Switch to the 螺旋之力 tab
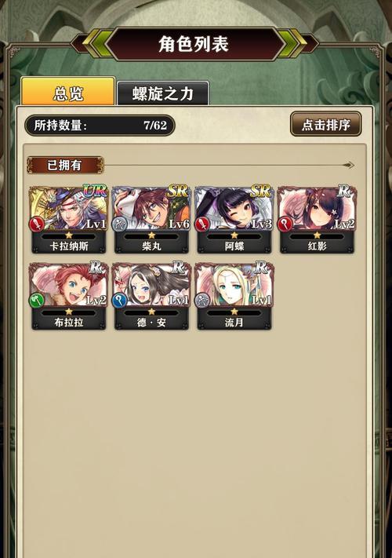Screen dimensions: 392x558 tap(163, 93)
